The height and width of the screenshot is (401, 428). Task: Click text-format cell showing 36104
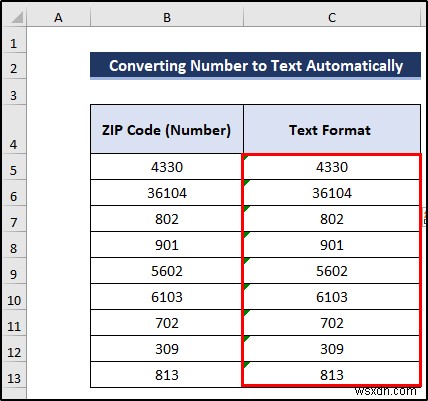332,193
